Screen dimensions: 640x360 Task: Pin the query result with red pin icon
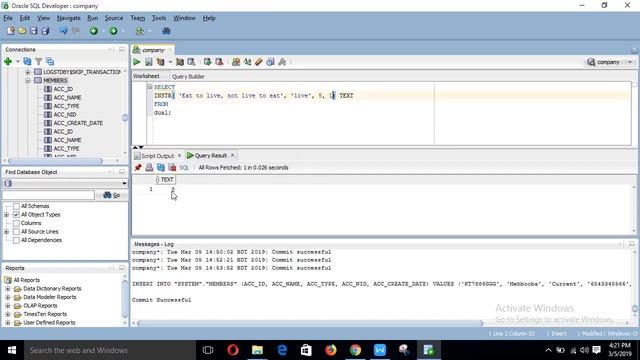(138, 167)
